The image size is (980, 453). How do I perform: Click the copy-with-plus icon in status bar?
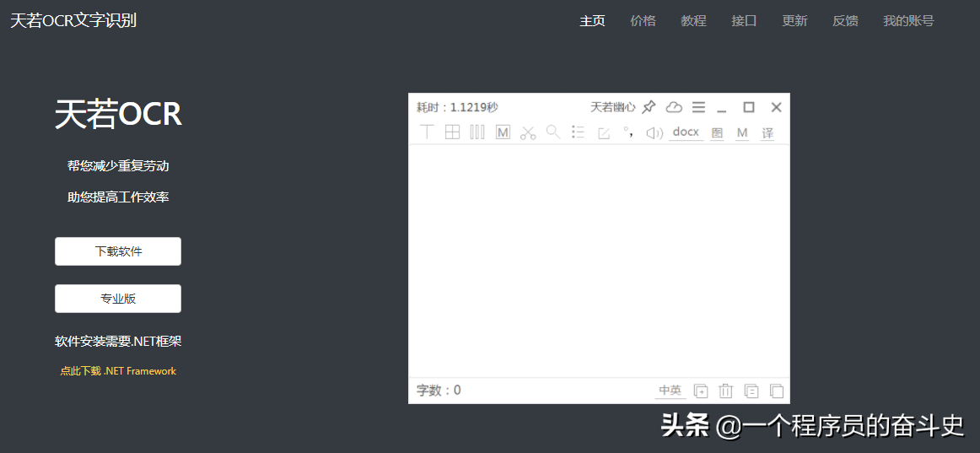[701, 391]
